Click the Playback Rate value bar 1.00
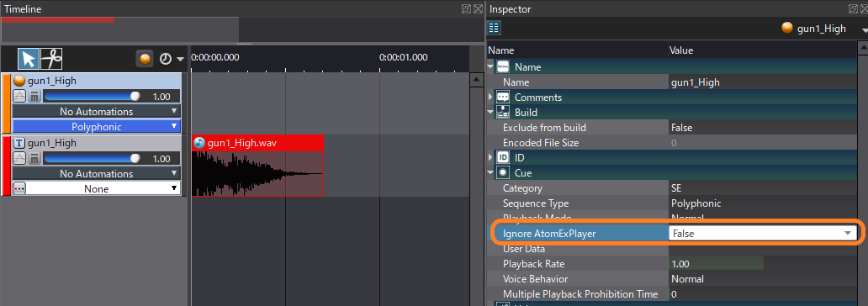 [x=716, y=264]
